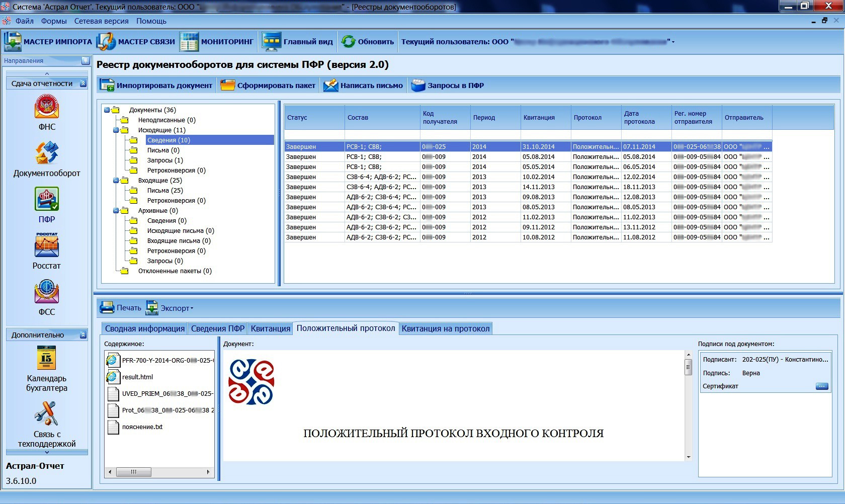Collapse the Входящие (25) node

pos(116,180)
